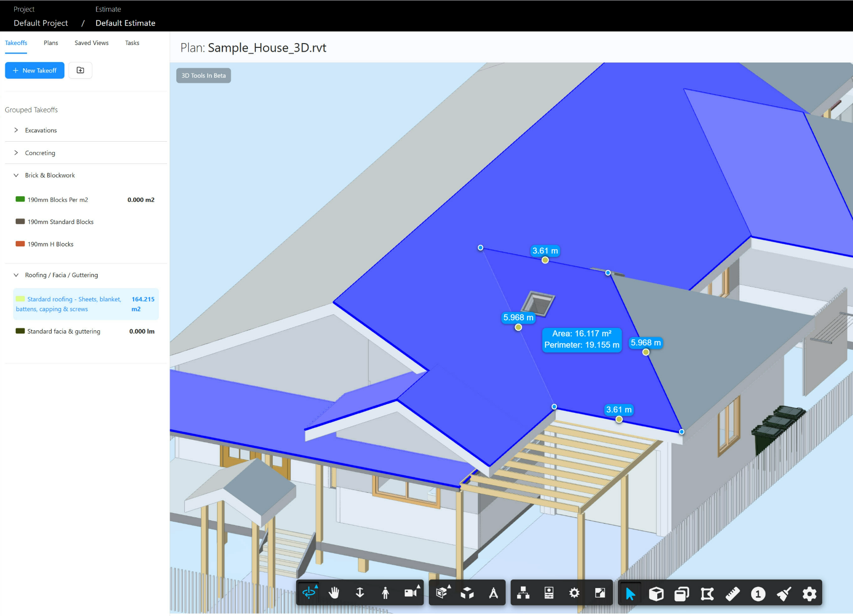The width and height of the screenshot is (853, 616).
Task: Switch to the selection arrow cursor
Action: tap(629, 592)
